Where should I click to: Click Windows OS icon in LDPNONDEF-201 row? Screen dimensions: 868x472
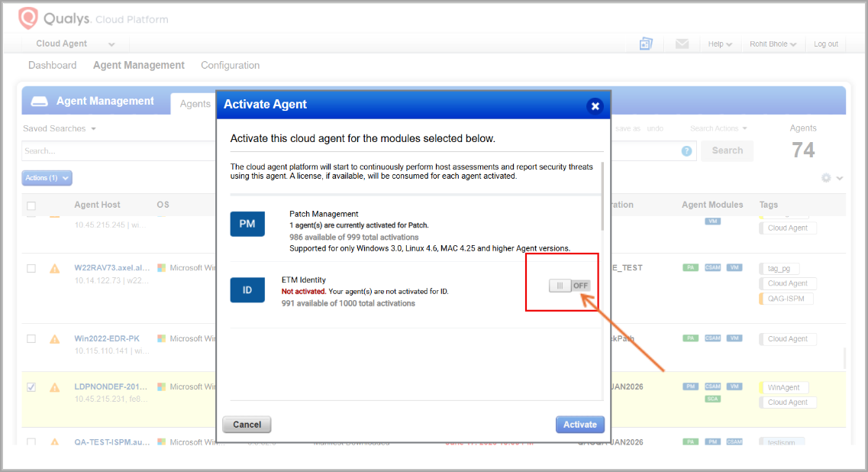point(162,386)
